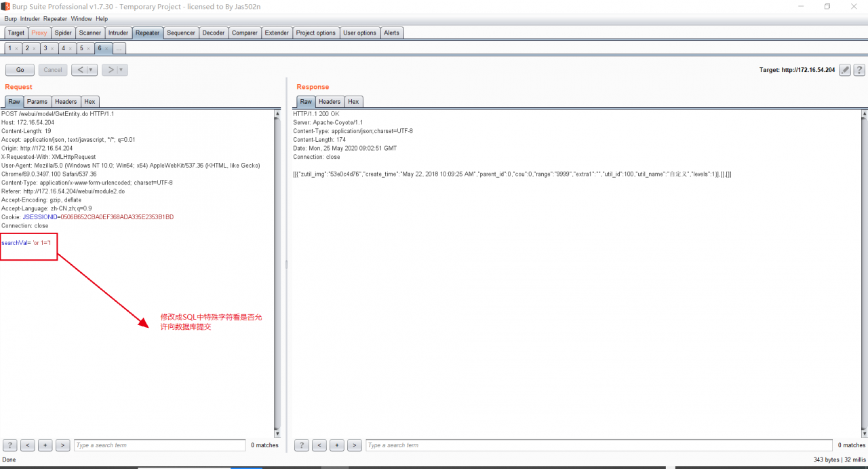Viewport: 868px width, 469px height.
Task: Close Repeater tab 6 via its x
Action: click(x=106, y=49)
